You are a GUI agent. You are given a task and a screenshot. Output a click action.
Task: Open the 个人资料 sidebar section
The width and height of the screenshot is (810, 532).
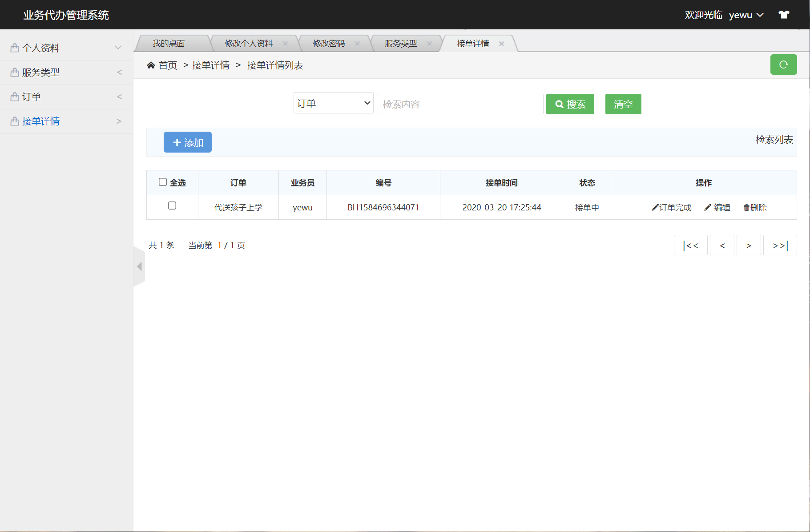tap(41, 48)
